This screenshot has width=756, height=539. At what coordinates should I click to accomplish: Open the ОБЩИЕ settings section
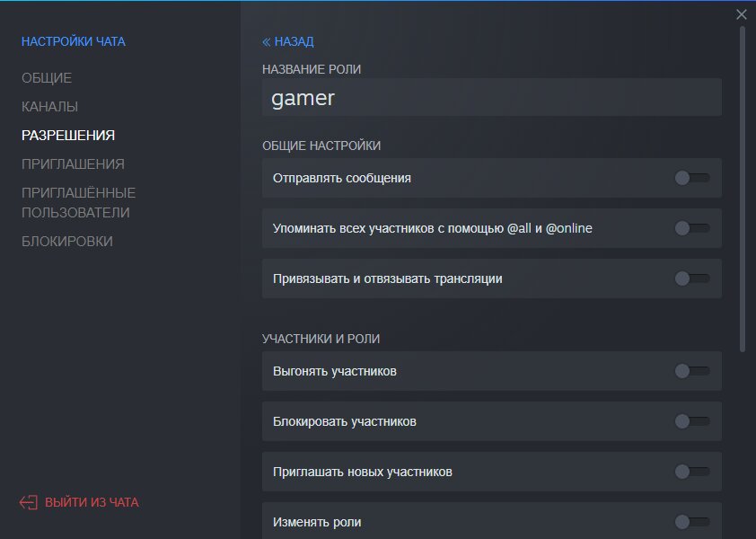(47, 78)
